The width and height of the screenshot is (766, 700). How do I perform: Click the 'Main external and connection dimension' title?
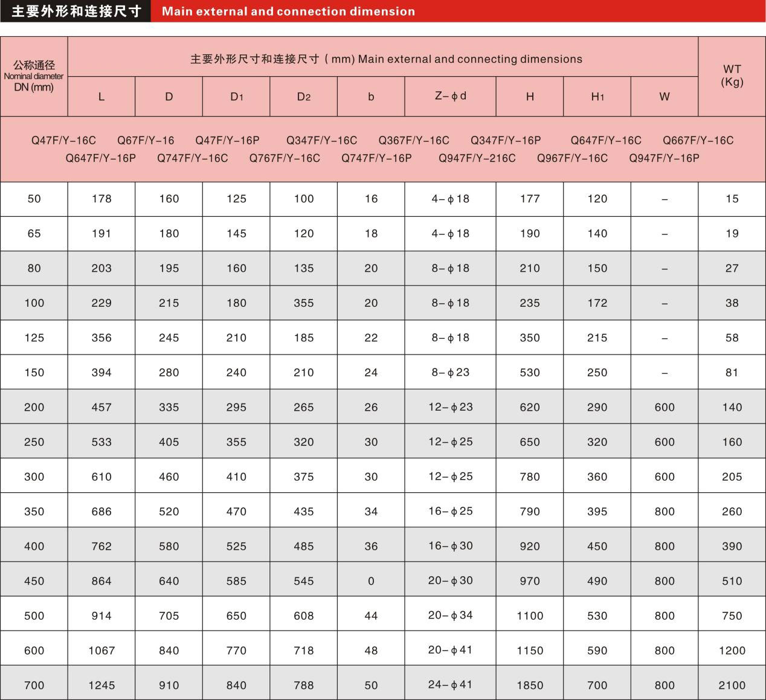tap(288, 11)
